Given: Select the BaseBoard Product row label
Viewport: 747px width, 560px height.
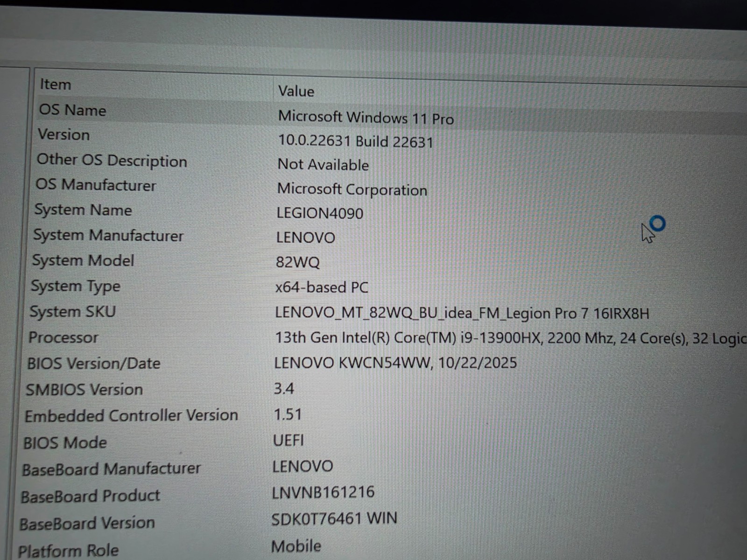Looking at the screenshot, I should (x=90, y=496).
